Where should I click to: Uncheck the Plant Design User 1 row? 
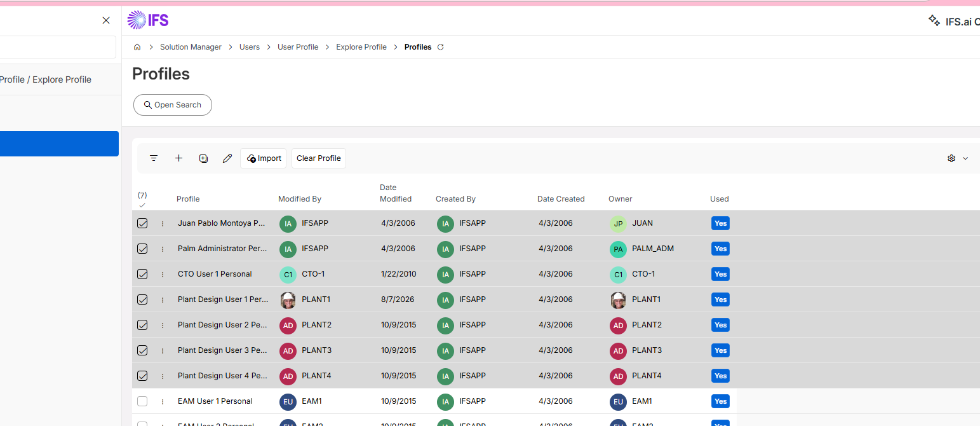pyautogui.click(x=142, y=299)
